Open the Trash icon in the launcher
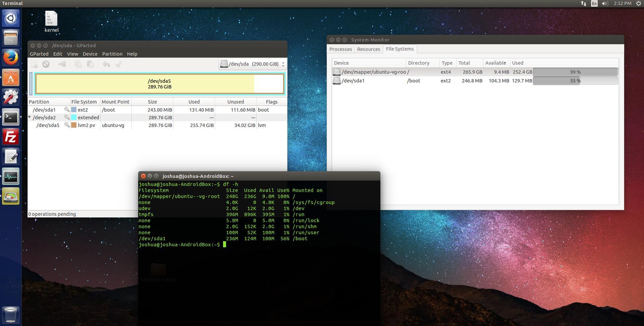 [x=11, y=315]
